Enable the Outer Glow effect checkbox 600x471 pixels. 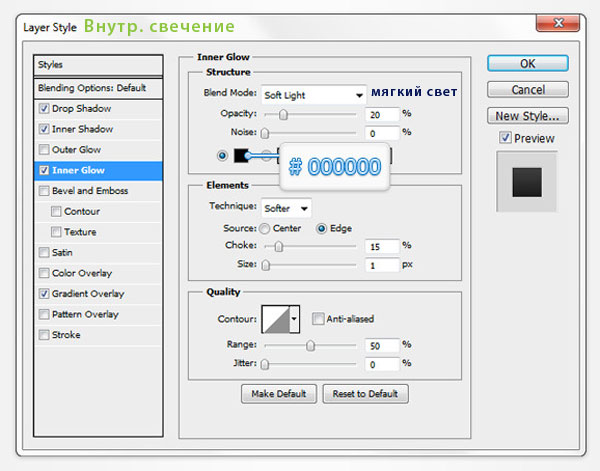43,150
